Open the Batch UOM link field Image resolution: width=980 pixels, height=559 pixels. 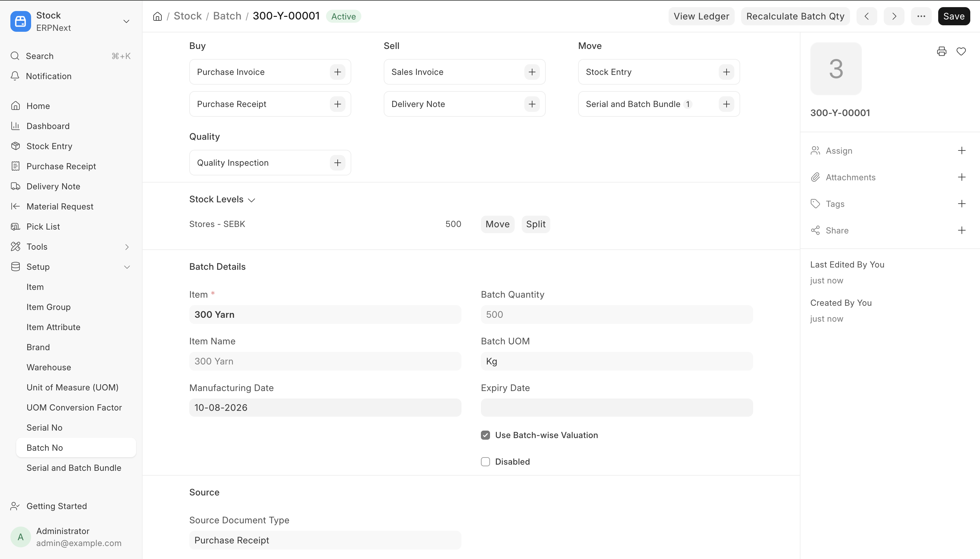[617, 361]
